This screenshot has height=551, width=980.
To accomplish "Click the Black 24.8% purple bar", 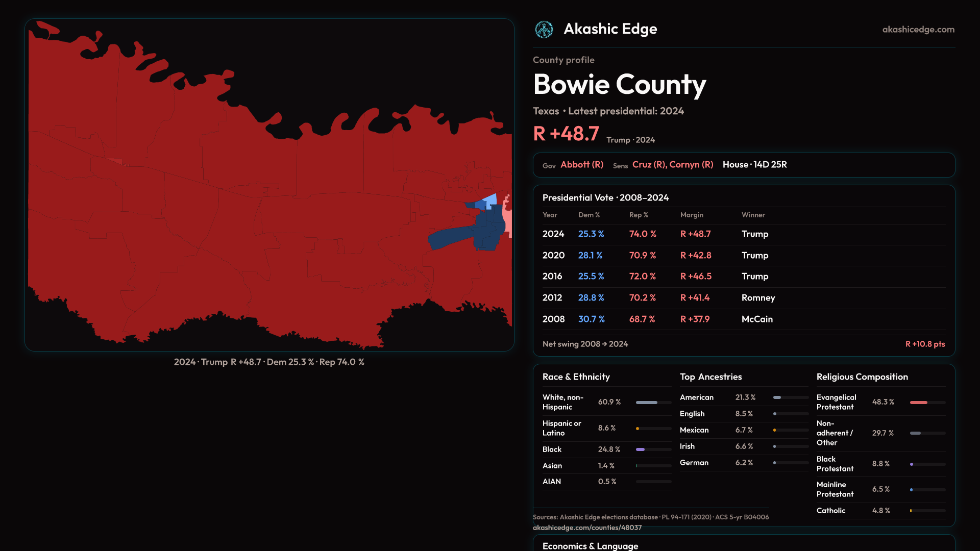I will point(641,449).
